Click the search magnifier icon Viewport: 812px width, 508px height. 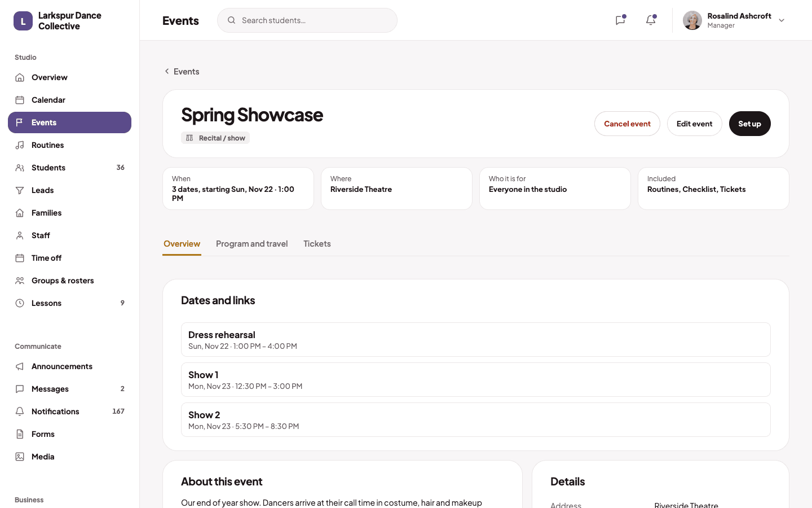(231, 20)
